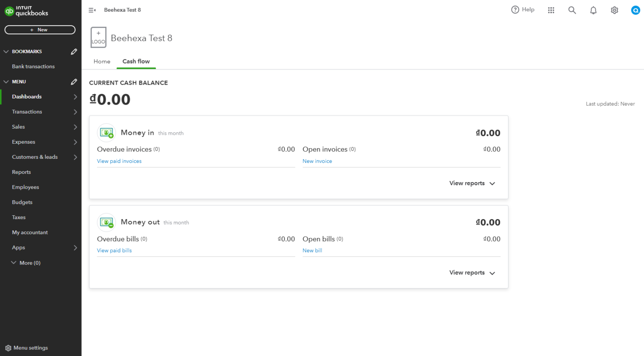Open Help from the top bar icon

523,10
